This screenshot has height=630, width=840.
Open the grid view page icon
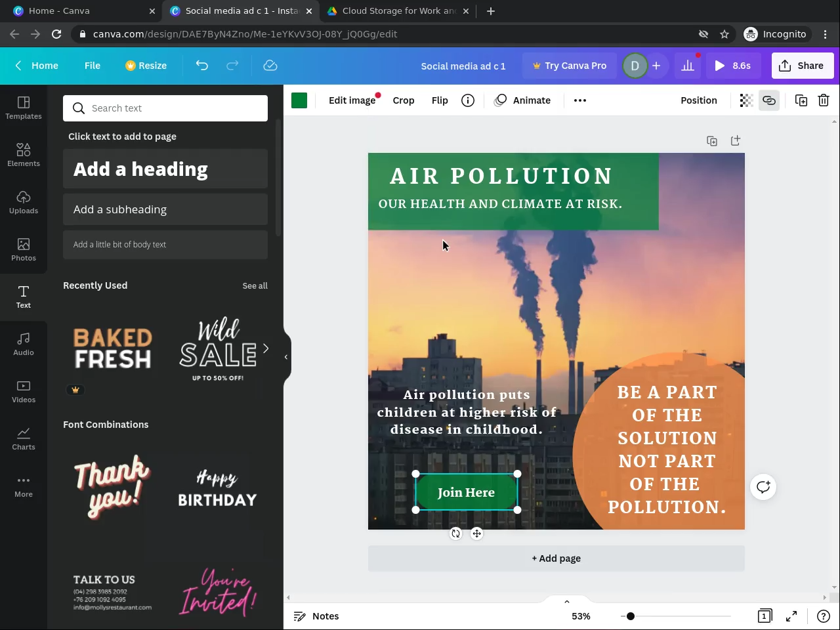(x=765, y=616)
